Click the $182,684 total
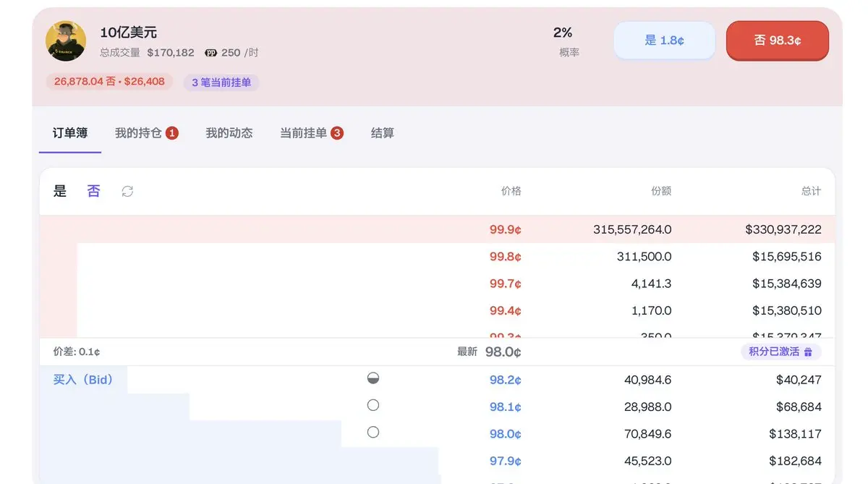This screenshot has width=868, height=484. 796,461
